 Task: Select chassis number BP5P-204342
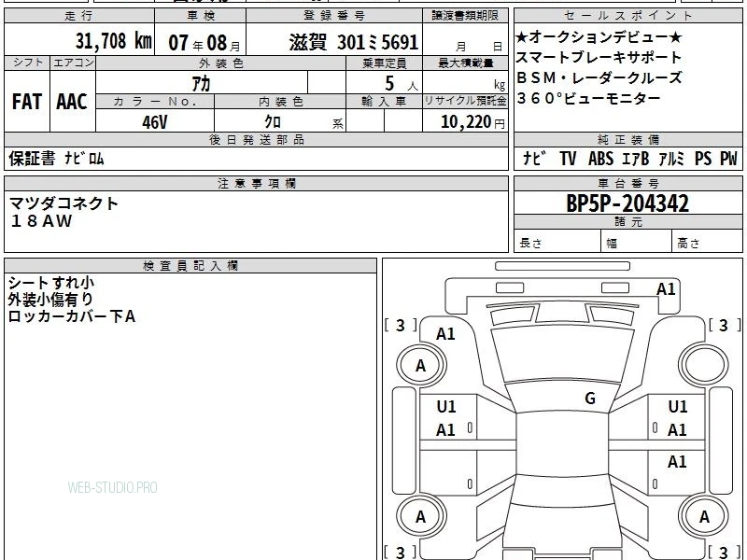(x=627, y=203)
